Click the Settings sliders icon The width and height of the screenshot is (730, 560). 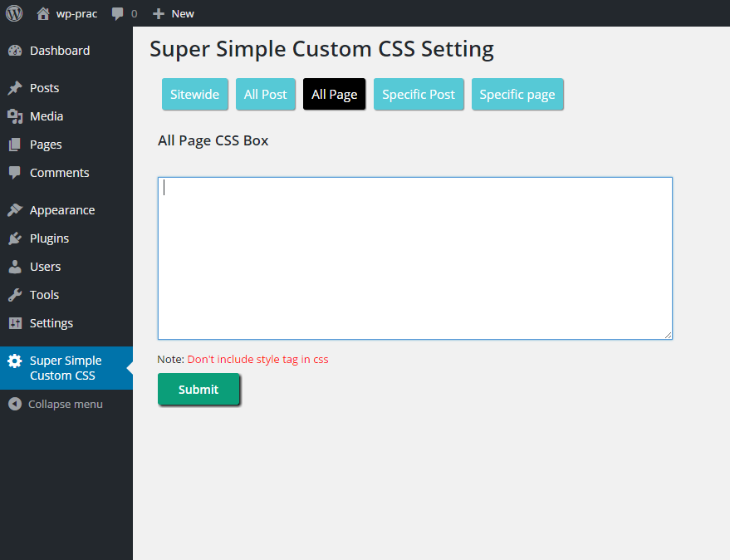[15, 323]
